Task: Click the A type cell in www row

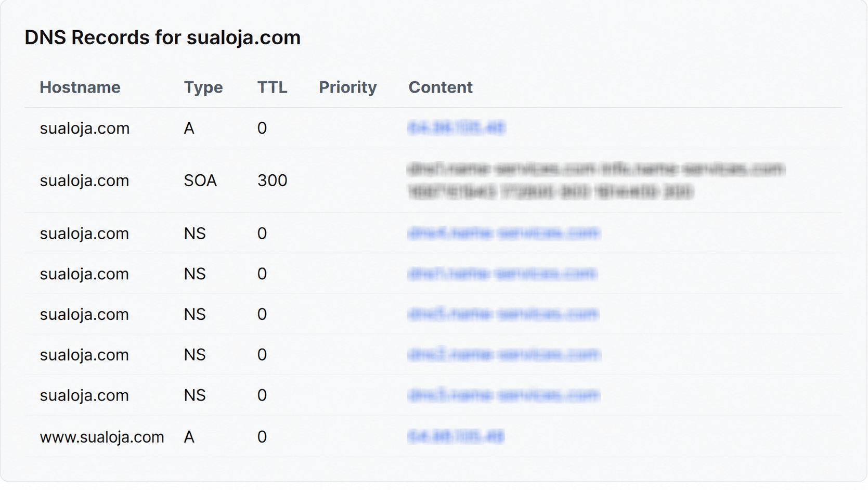Action: (189, 437)
